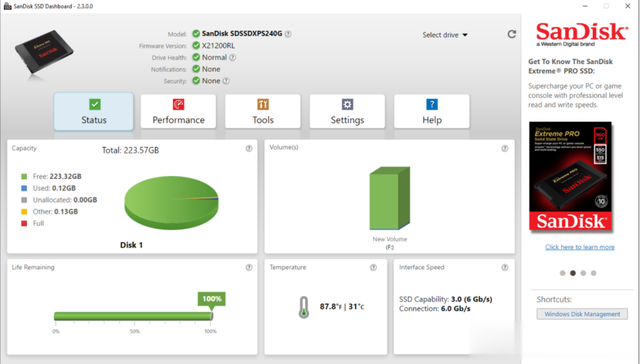Select the Status tab
The image size is (640, 364).
coord(94,111)
